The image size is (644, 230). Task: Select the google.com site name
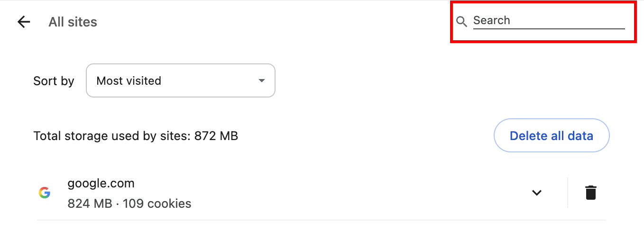pos(101,183)
